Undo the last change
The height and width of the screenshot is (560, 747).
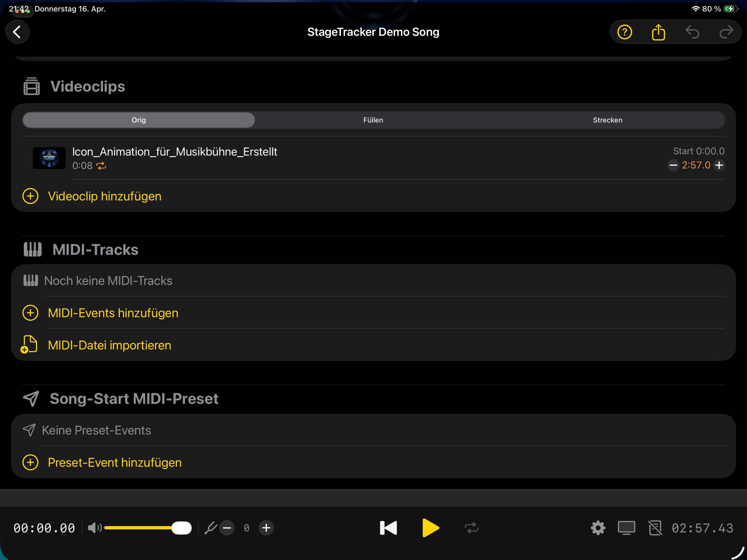(692, 32)
